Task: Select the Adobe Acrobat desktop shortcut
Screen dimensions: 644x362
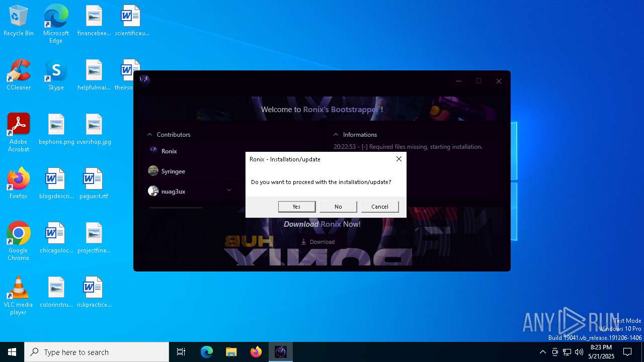Action: coord(19,133)
